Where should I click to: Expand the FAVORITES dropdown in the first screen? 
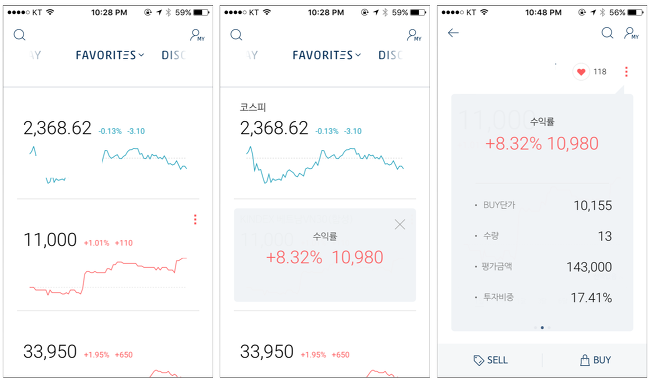110,55
